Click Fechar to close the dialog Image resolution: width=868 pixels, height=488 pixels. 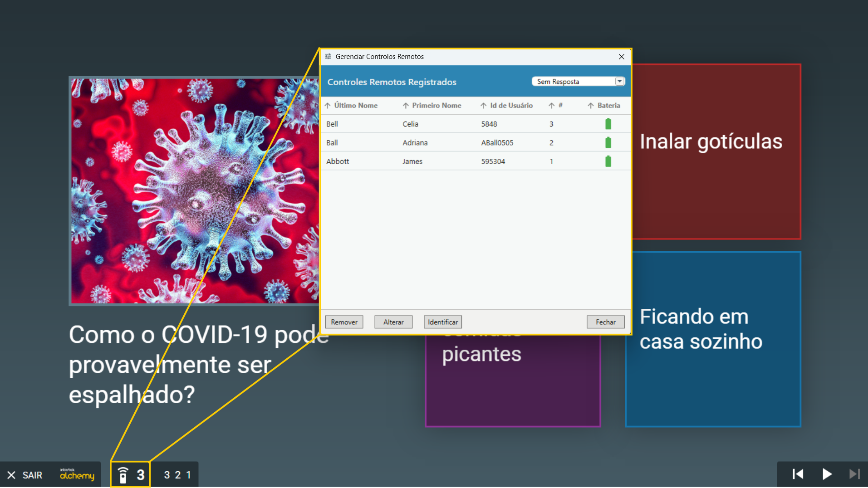(605, 322)
